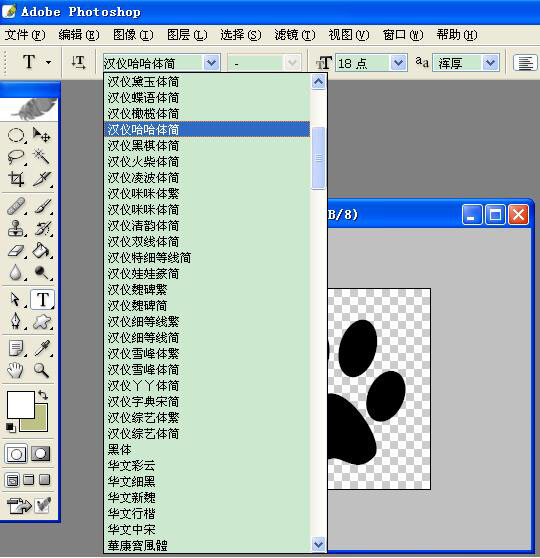Click text orientation toggle icon
The width and height of the screenshot is (540, 558).
coord(78,63)
